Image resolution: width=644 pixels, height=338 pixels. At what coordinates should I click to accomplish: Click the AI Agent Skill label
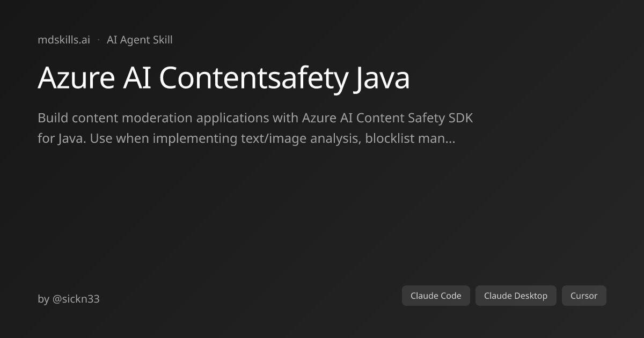(140, 40)
